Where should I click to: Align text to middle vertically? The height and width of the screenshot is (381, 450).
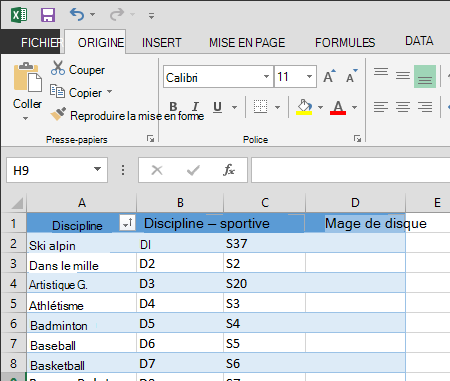coord(403,76)
